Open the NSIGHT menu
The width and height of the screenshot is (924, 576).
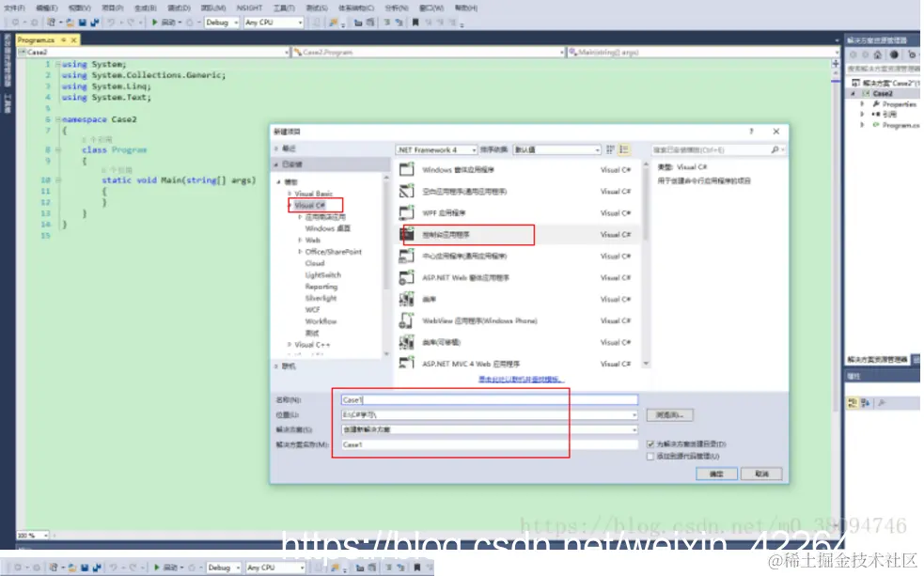(x=249, y=8)
